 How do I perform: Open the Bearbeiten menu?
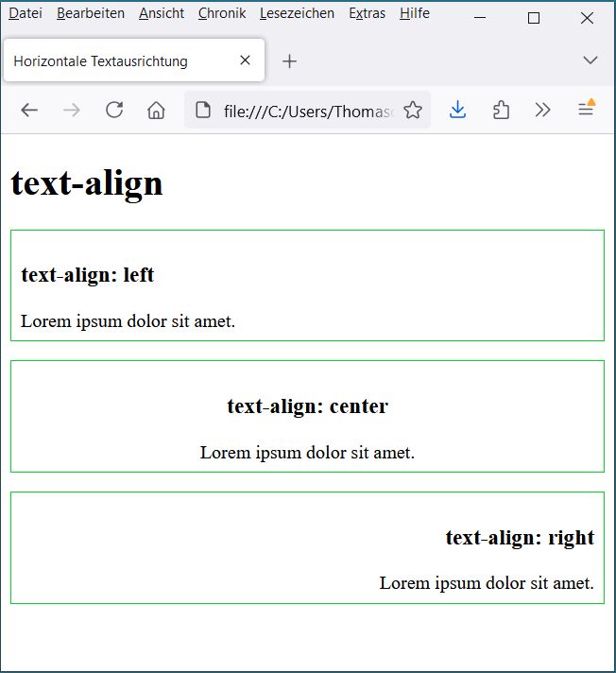[91, 13]
